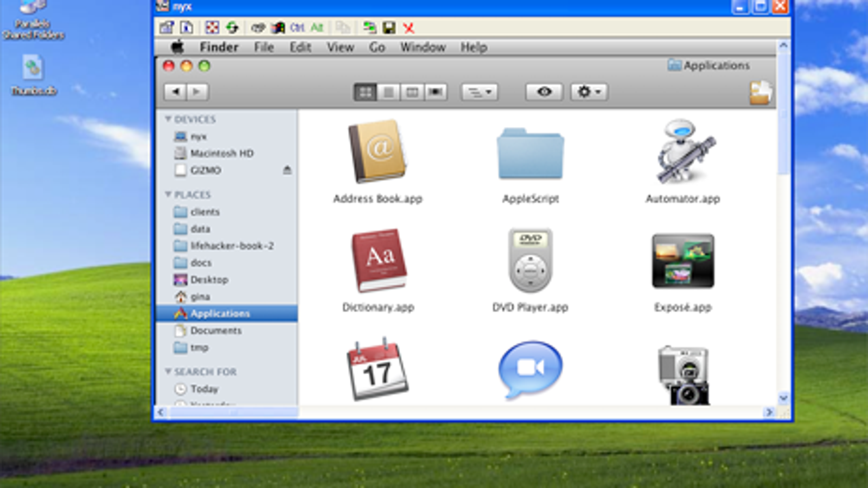
Task: Go forward in Finder history
Action: pos(197,92)
